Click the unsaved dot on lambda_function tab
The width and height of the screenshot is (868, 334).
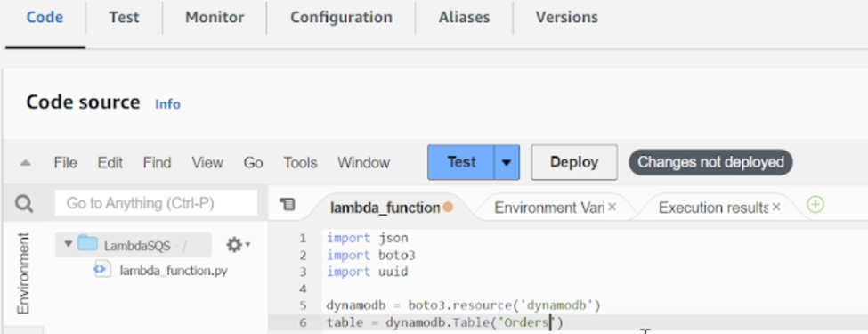tap(448, 208)
